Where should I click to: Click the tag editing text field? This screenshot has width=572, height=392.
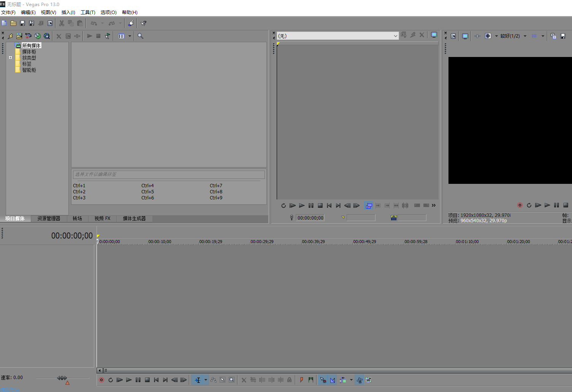pyautogui.click(x=169, y=174)
